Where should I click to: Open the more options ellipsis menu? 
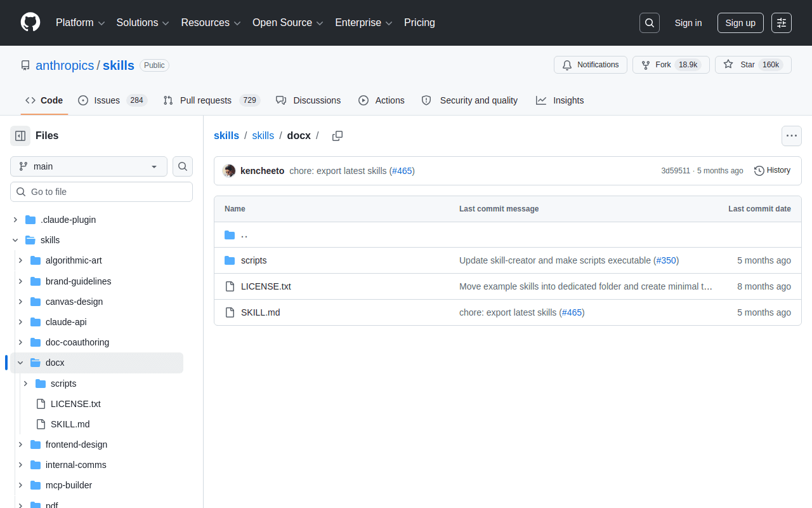pos(792,136)
